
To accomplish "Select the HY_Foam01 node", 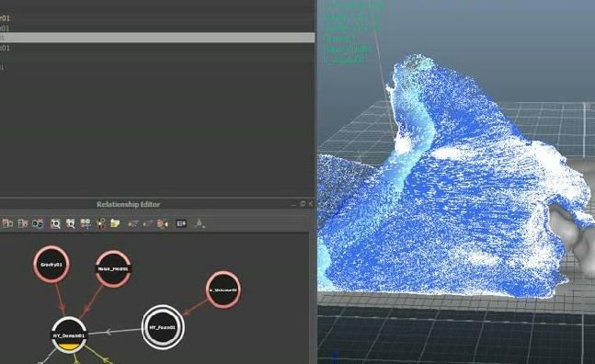I will (x=163, y=327).
